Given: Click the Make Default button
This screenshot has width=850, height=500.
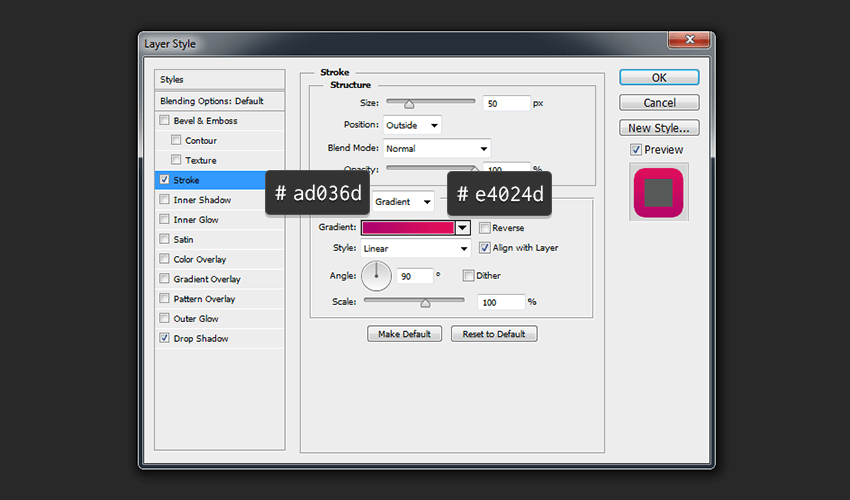Looking at the screenshot, I should [404, 334].
